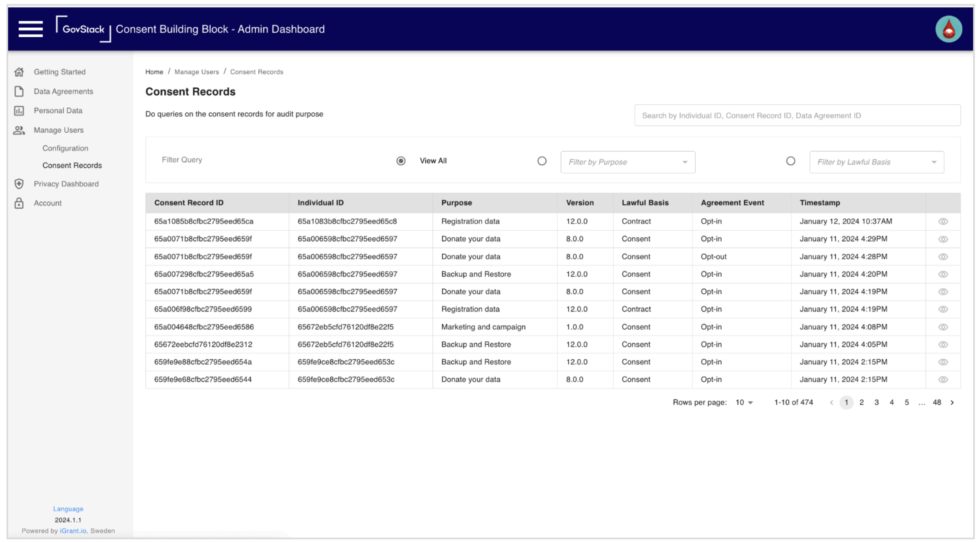This screenshot has width=980, height=542.
Task: Open the Filter by Purpose dropdown
Action: point(627,162)
